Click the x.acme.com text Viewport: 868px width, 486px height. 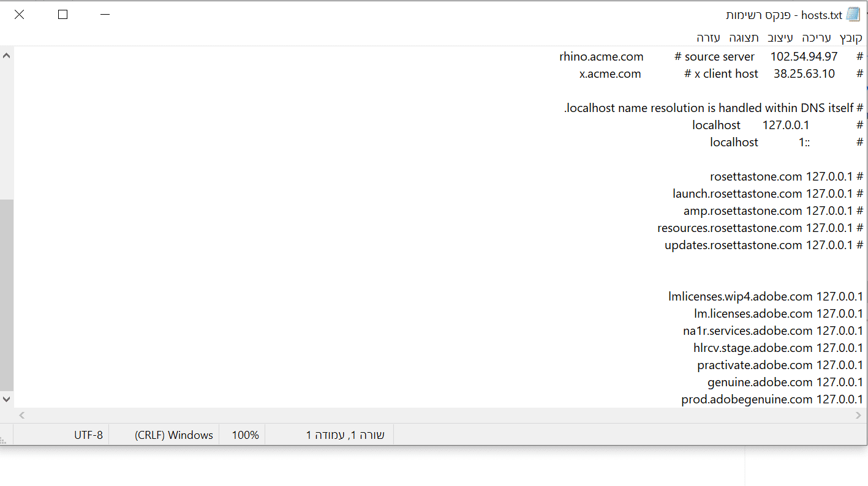coord(610,74)
